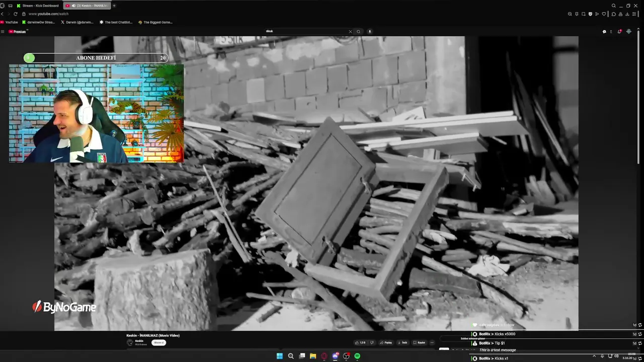Click the BotRix Tip $1 message
644x362 pixels.
(492, 343)
